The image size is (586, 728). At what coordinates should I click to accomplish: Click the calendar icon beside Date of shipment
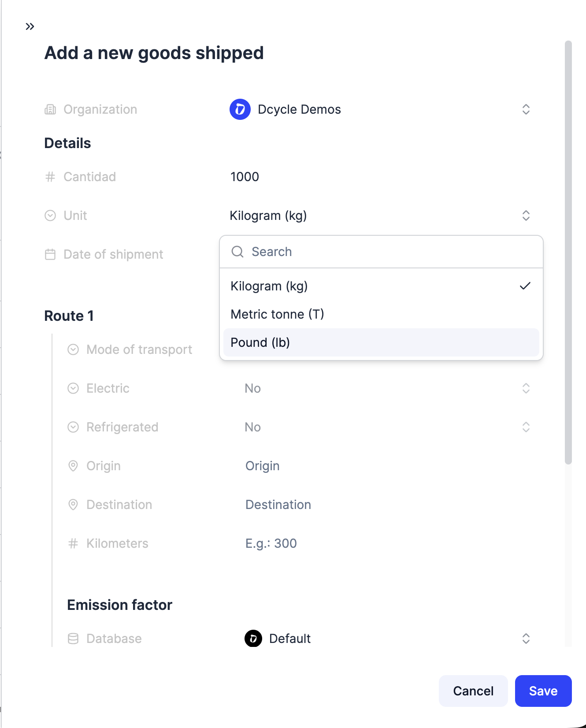click(x=50, y=254)
